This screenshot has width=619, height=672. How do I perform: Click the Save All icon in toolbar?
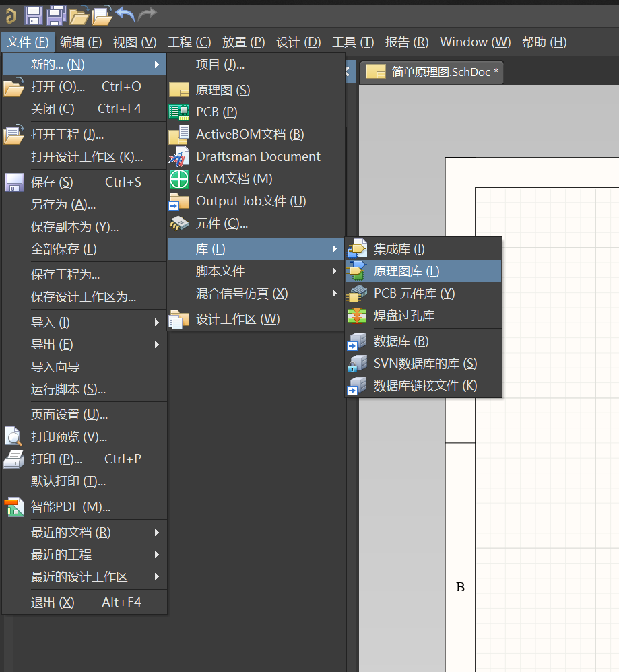57,13
